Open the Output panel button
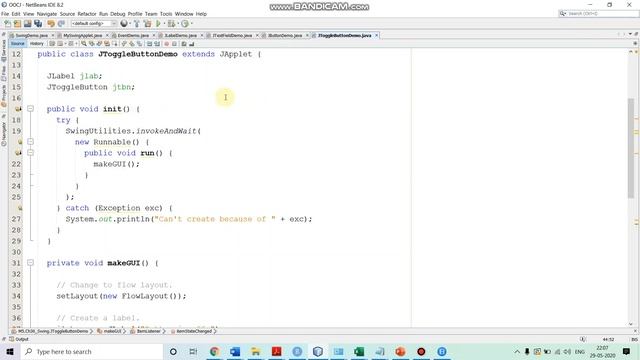This screenshot has height=360, width=640. pos(19,339)
